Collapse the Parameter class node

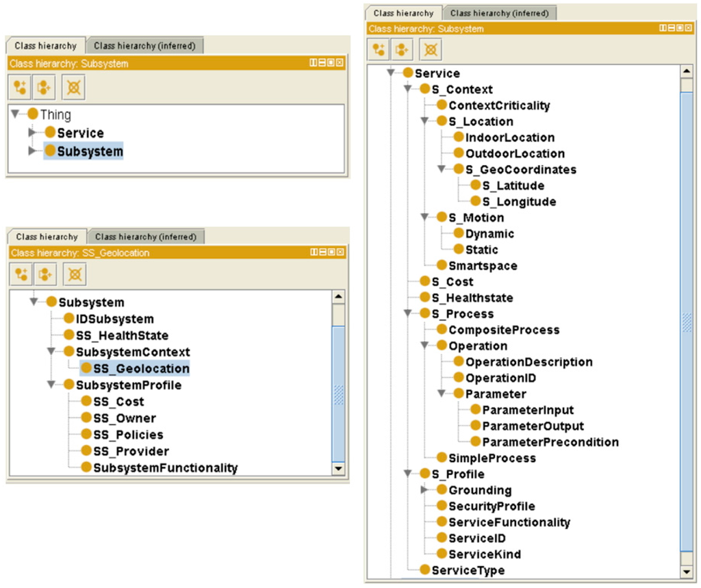point(442,394)
